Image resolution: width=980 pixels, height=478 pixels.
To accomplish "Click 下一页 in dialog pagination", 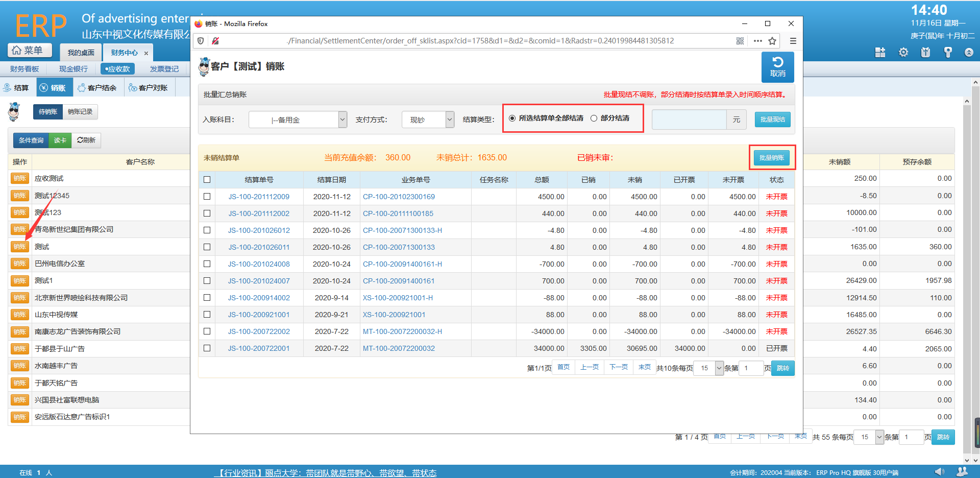I will click(619, 368).
